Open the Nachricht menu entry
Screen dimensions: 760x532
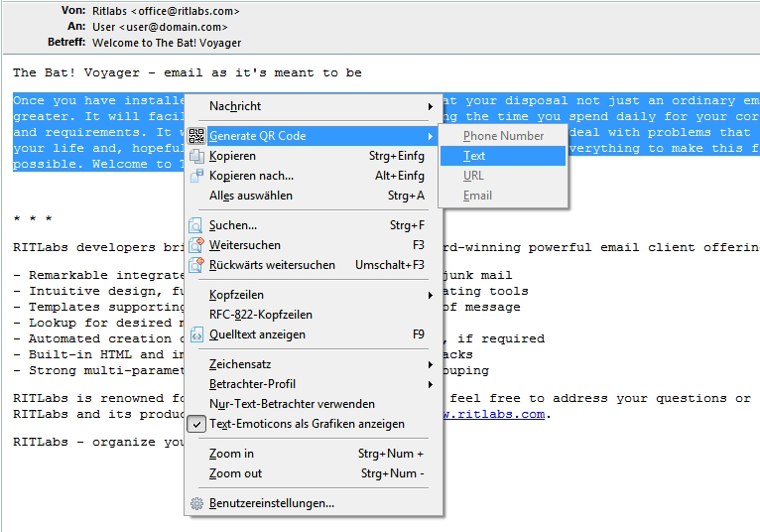click(314, 106)
